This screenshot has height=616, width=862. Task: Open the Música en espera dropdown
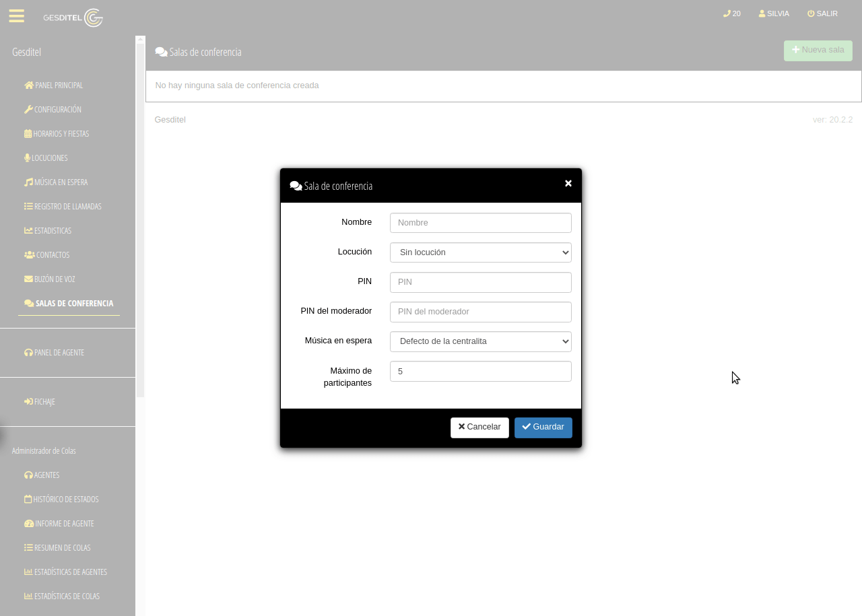480,341
